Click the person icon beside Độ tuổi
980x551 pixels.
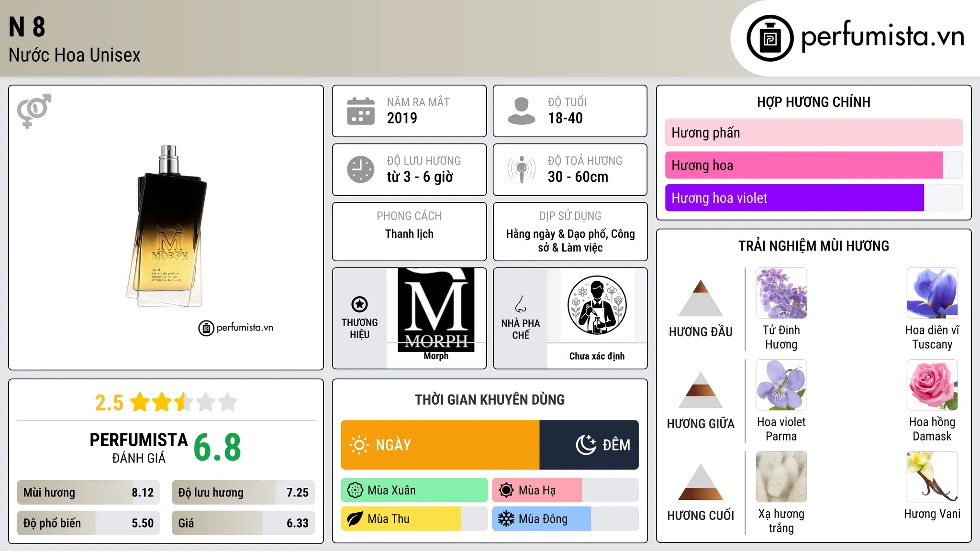tap(521, 111)
